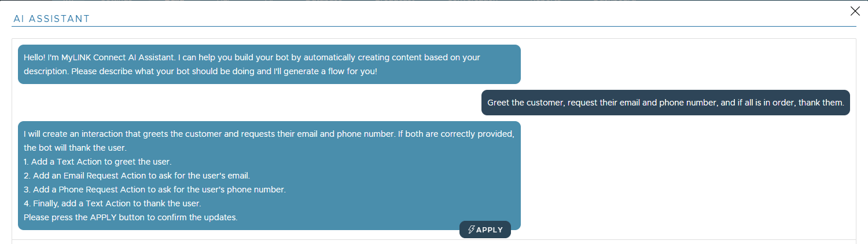
Task: Click the AI ASSISTANT panel heading
Action: [52, 19]
